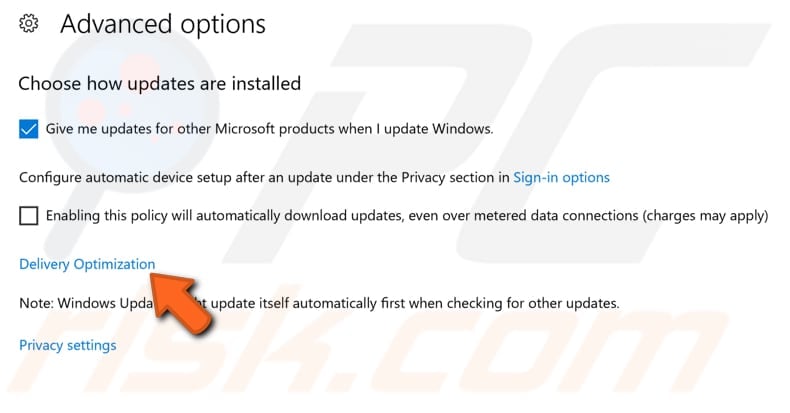790x413 pixels.
Task: Click the 'Note: Windows Upda' text start
Action: (x=86, y=303)
